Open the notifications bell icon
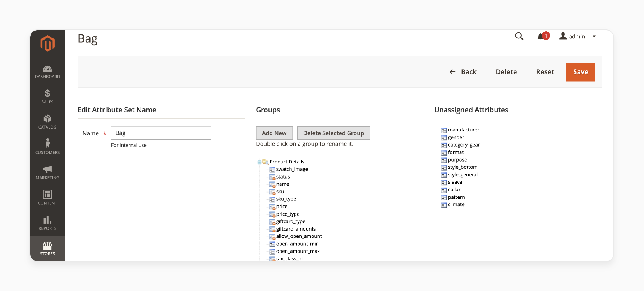 pos(540,37)
